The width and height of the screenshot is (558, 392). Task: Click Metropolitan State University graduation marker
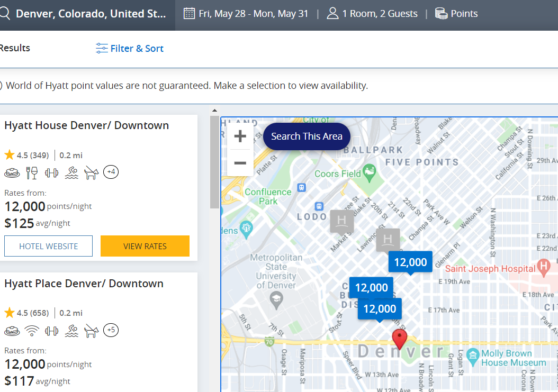point(276,300)
